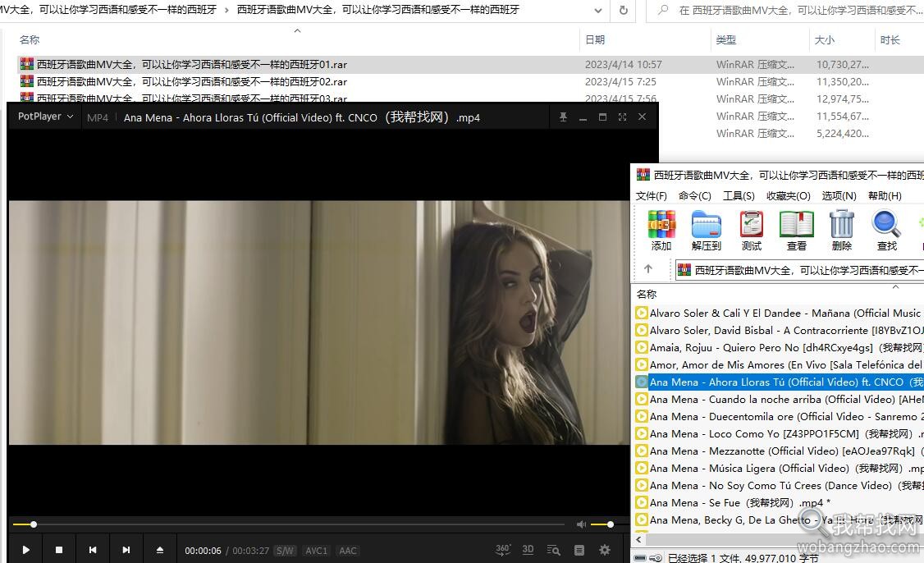Click WinRAR horizontal scrollbar left arrow
This screenshot has width=924, height=563.
[638, 539]
